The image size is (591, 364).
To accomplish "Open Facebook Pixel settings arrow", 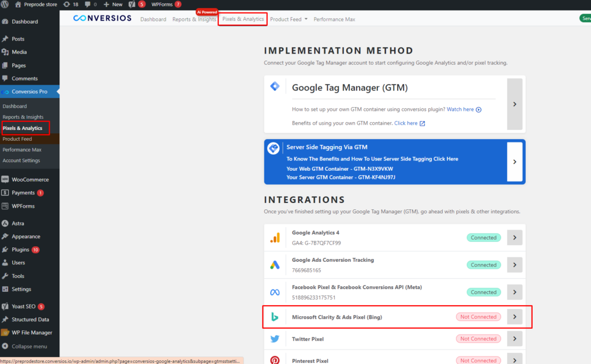I will [x=514, y=292].
